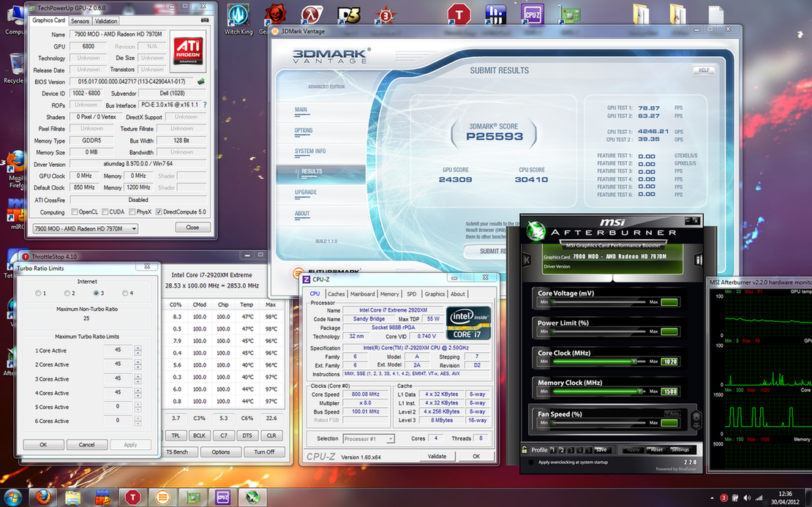Adjust the 6 Cores Active ratio stepper
The height and width of the screenshot is (507, 812).
coord(138,421)
